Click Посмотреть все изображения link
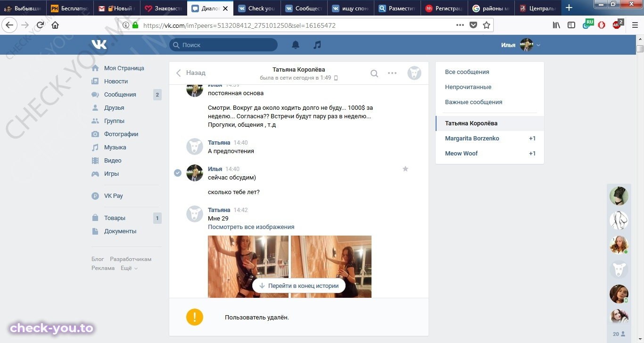Viewport: 644px width, 343px height. (251, 227)
